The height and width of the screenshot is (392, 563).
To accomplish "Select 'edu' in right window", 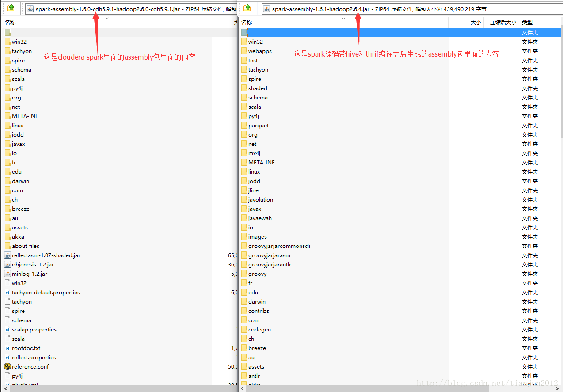I will 253,292.
